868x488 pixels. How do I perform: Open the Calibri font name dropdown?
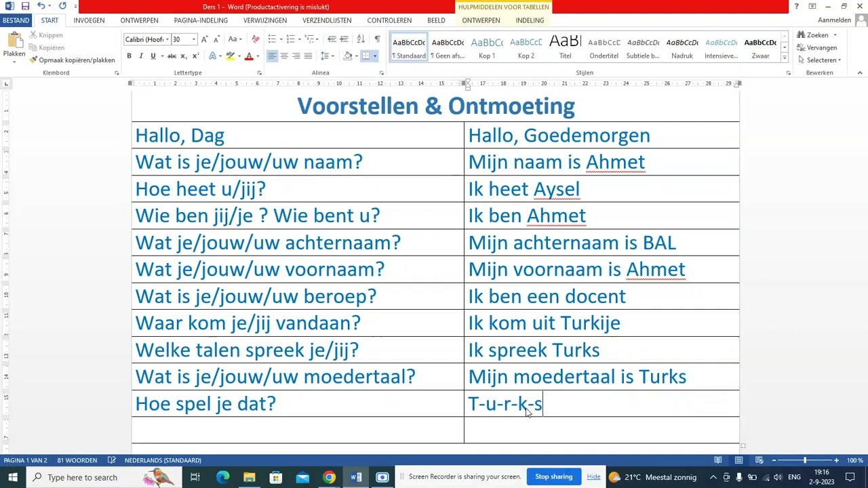pos(167,39)
